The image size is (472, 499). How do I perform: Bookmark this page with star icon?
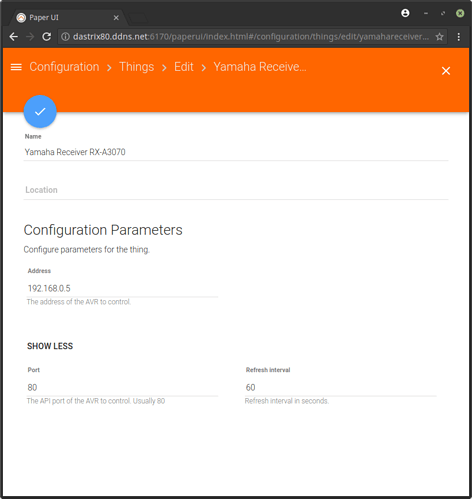coord(439,37)
